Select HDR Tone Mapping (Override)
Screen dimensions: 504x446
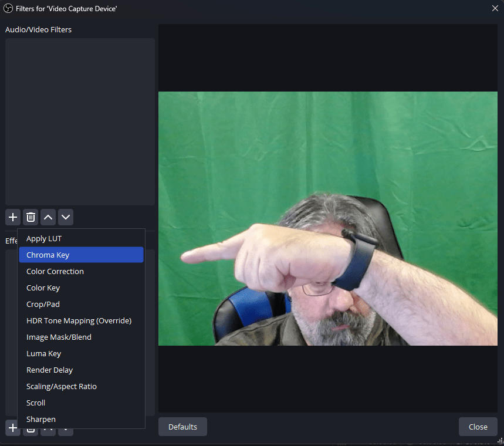click(79, 321)
